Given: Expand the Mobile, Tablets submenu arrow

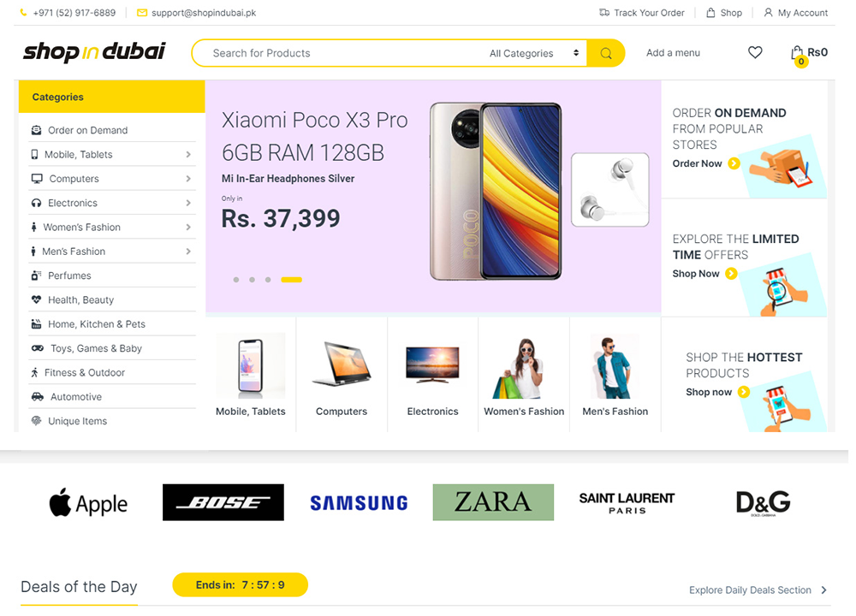Looking at the screenshot, I should 187,154.
